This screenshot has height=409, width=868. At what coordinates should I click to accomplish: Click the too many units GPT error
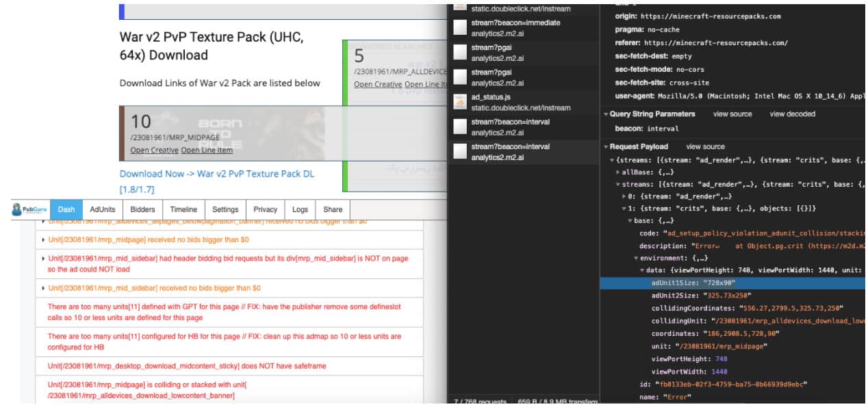pos(229,313)
